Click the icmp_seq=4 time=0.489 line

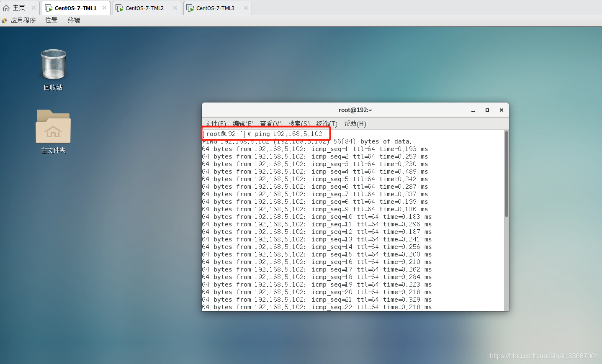click(x=315, y=172)
